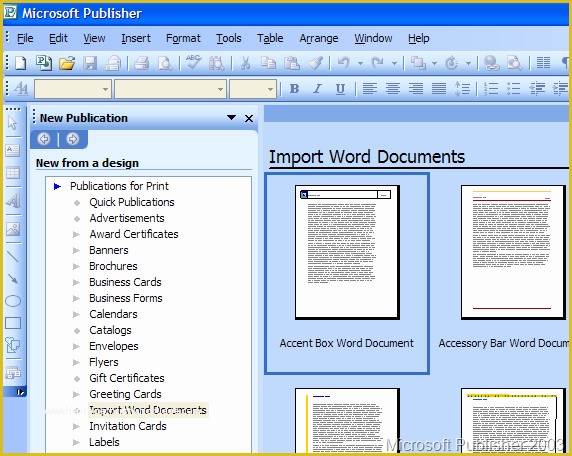Open the Help menu
Image resolution: width=572 pixels, height=456 pixels.
tap(418, 38)
